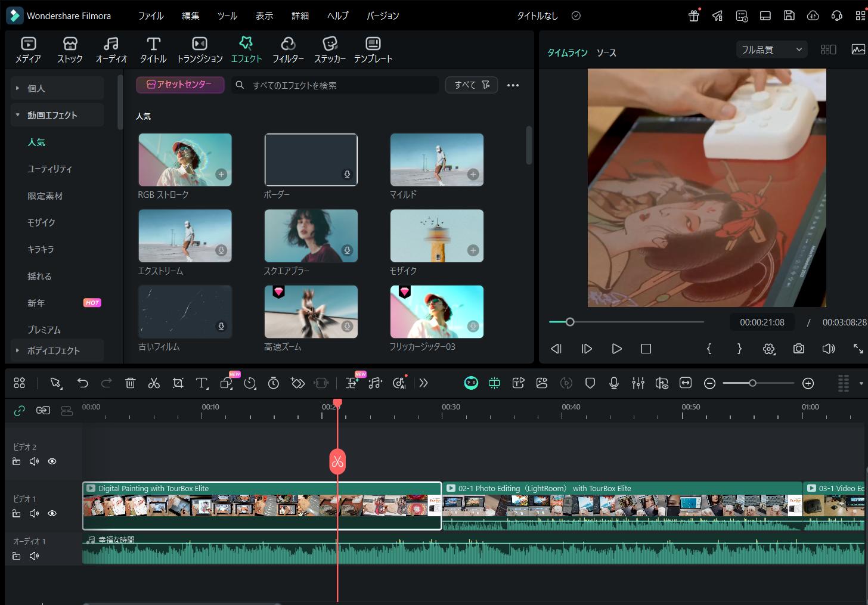Viewport: 868px width, 605px height.
Task: Open the ファイル menu
Action: (151, 16)
